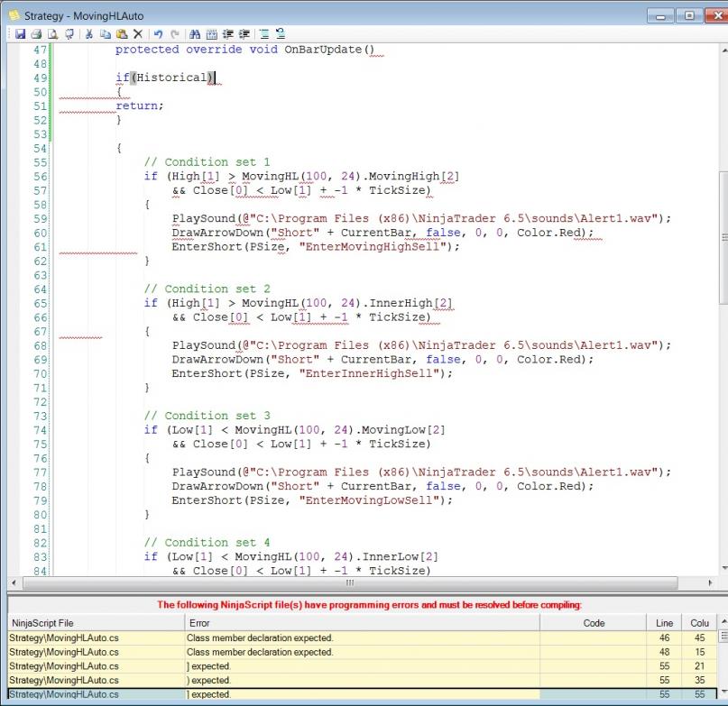Click the Paste clipboard icon
Viewport: 728px width, 706px height.
tap(121, 33)
